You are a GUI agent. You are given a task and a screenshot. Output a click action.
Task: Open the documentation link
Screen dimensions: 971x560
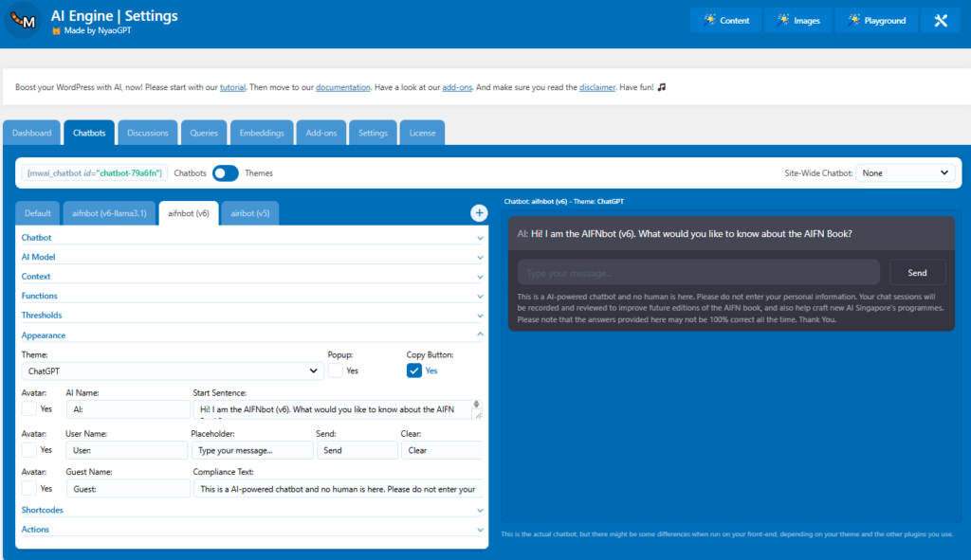point(342,87)
